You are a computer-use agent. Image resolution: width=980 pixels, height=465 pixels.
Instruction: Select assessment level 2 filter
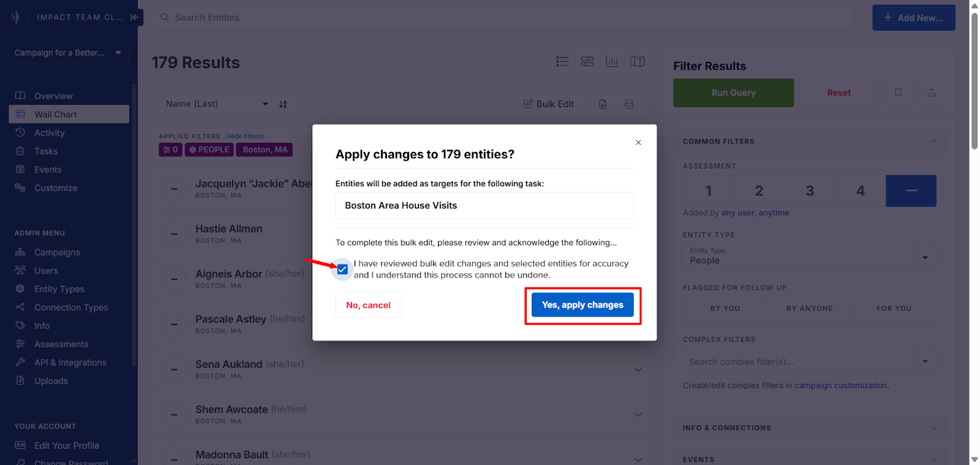tap(759, 191)
